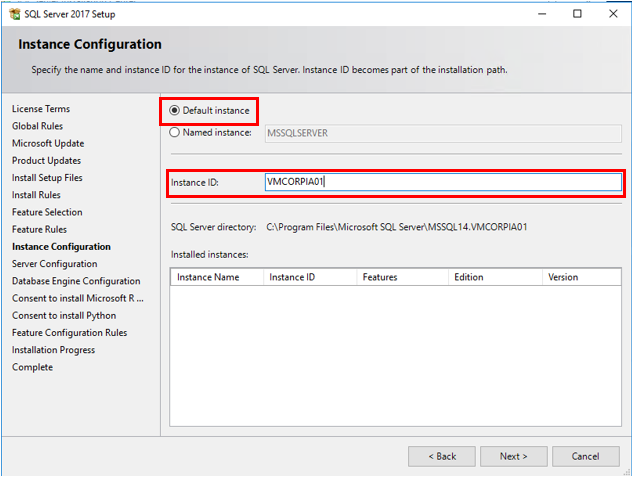Image resolution: width=632 pixels, height=478 pixels.
Task: Click the SQL Server Setup title bar icon
Action: (x=13, y=14)
